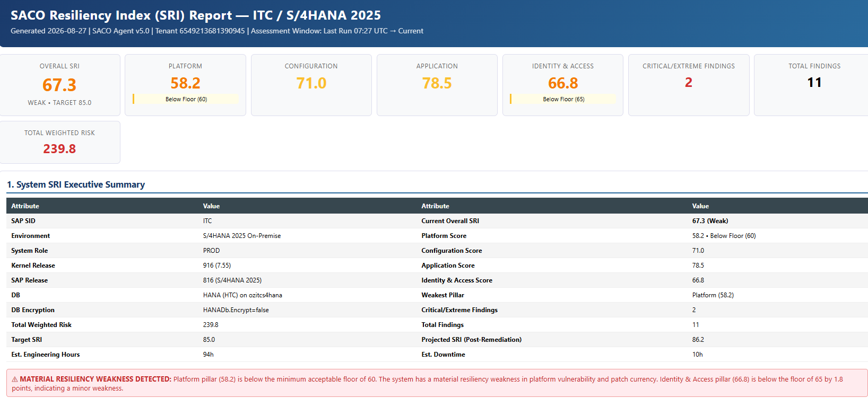The image size is (868, 398).
Task: Click the PROD value cell
Action: [x=211, y=251]
